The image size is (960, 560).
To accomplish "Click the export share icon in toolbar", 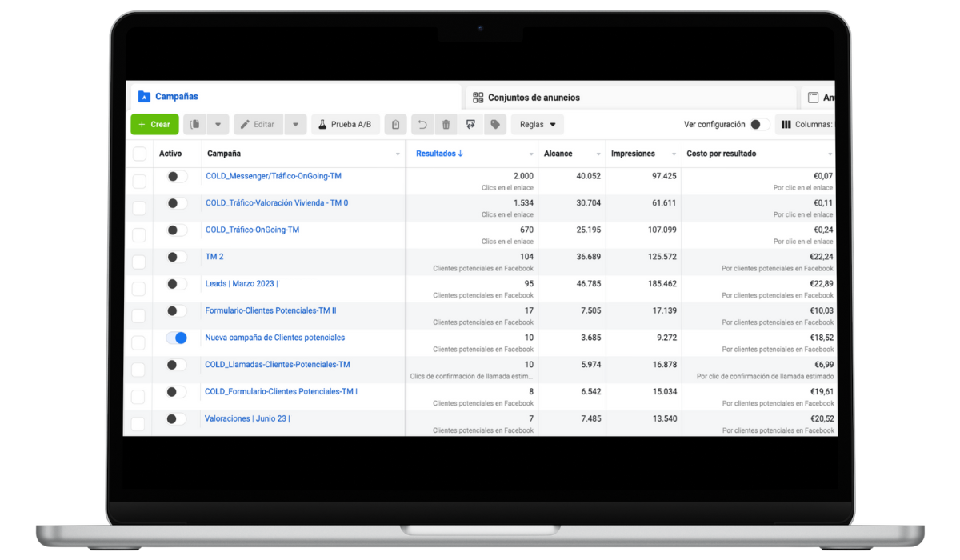I will point(470,125).
